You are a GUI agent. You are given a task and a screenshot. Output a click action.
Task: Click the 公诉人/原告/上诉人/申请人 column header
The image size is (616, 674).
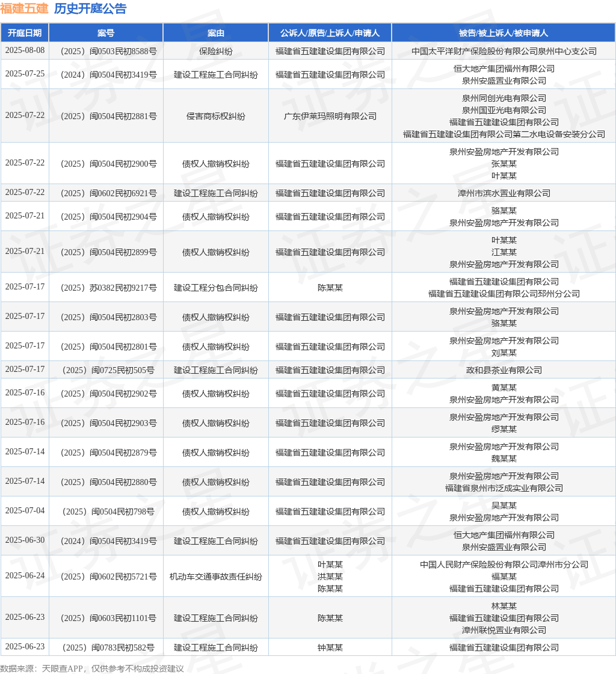point(330,33)
